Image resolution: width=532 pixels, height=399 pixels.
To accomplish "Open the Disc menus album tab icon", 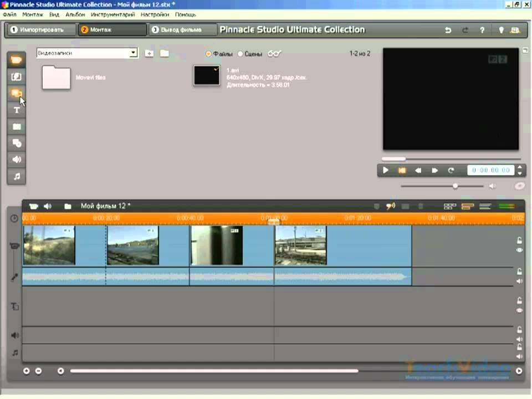I will tap(16, 143).
